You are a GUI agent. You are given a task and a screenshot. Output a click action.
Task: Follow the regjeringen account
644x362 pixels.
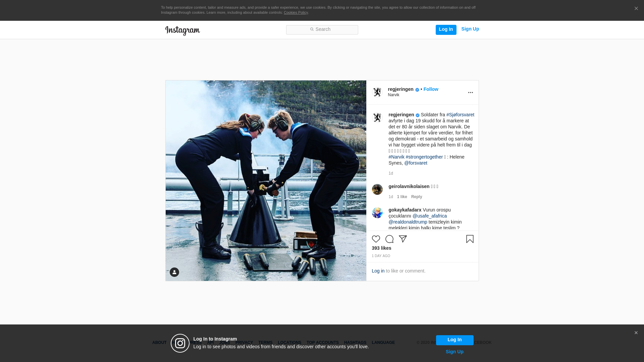[431, 89]
